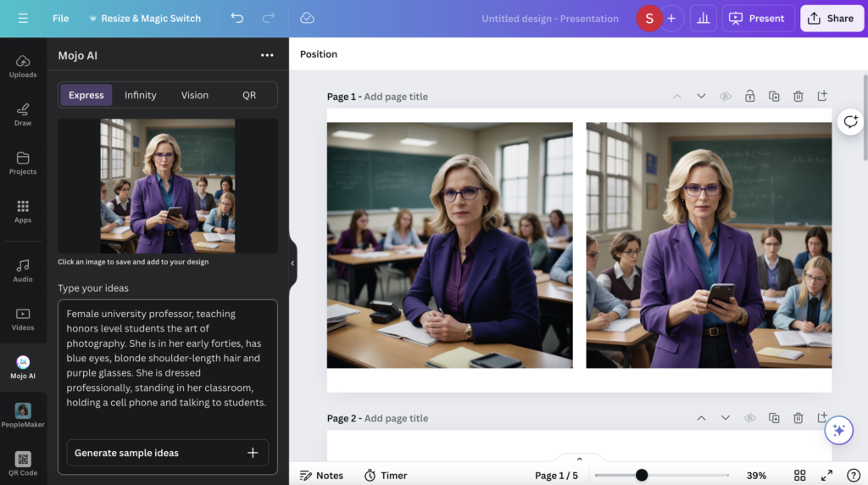The height and width of the screenshot is (485, 868).
Task: Add a title to Page 1
Action: 396,97
